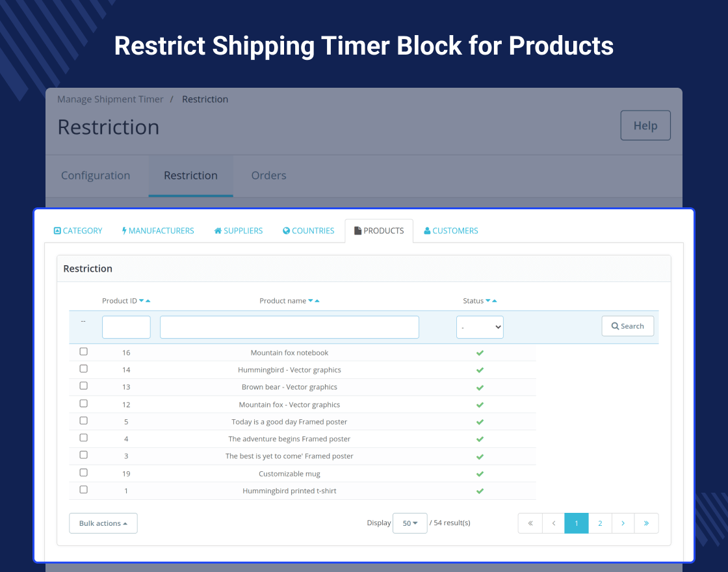The image size is (728, 572).
Task: Tick checkbox for product ID 3
Action: tap(84, 455)
